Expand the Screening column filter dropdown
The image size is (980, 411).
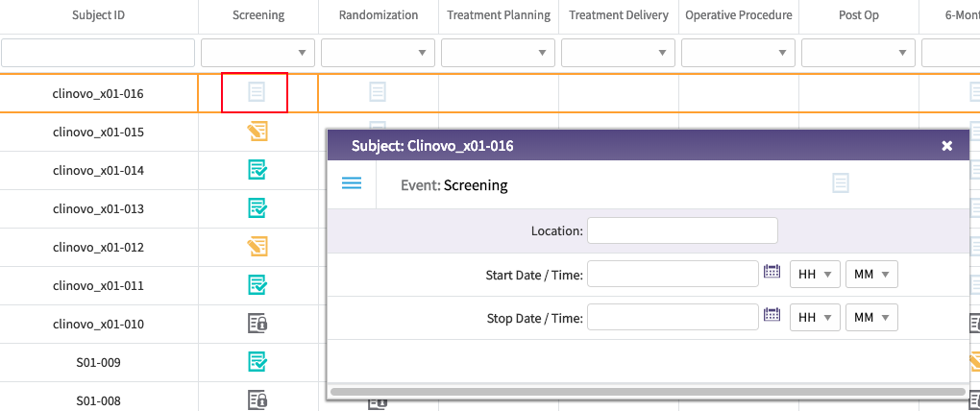pos(257,53)
